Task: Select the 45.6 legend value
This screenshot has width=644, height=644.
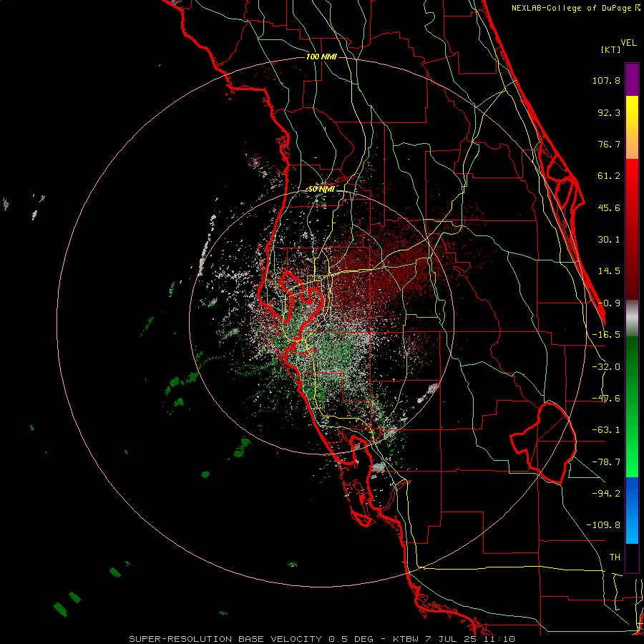Action: [609, 208]
